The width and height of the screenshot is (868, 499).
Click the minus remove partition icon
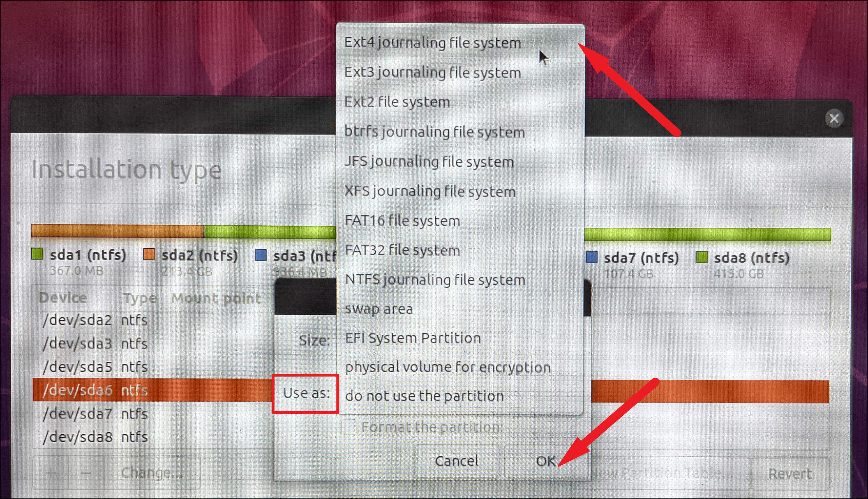86,473
